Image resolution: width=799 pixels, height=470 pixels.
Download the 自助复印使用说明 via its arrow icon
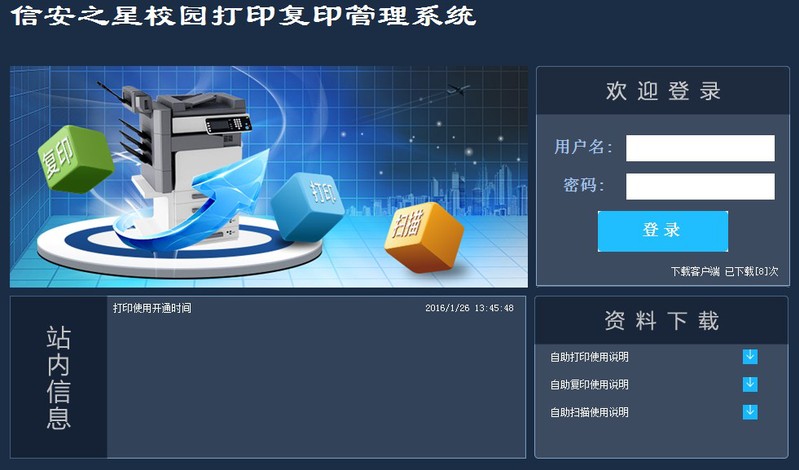click(x=750, y=384)
